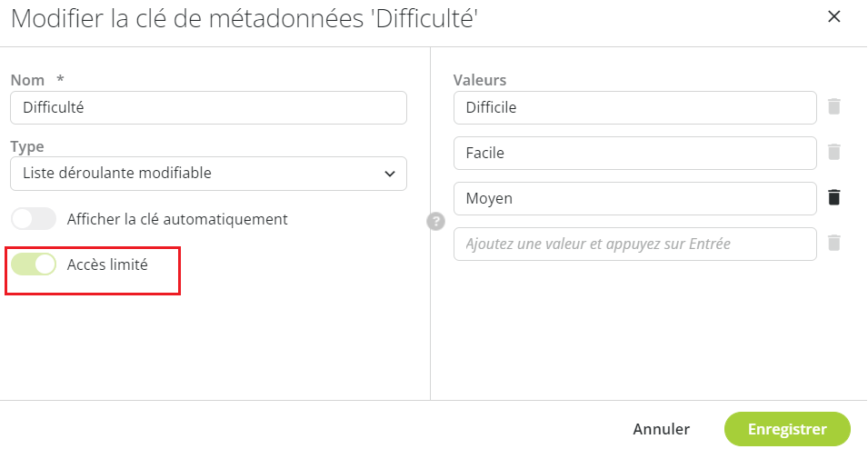Viewport: 868px width, 459px height.
Task: Select the 'Facile' value text box
Action: (x=635, y=153)
